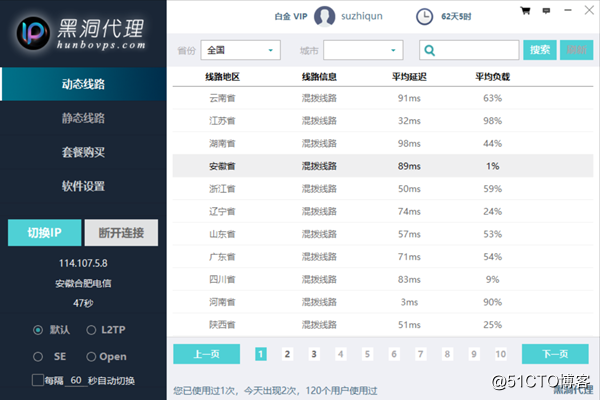Select the 浙江省 line row
This screenshot has width=600, height=400.
383,189
